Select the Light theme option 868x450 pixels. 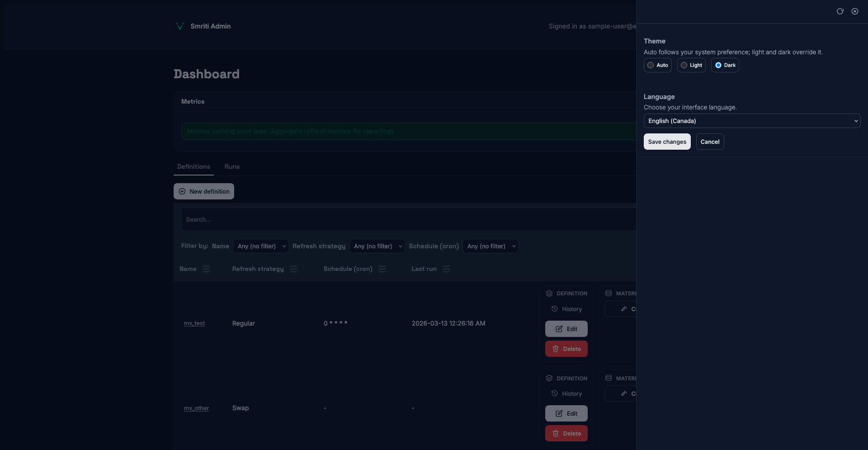[684, 65]
